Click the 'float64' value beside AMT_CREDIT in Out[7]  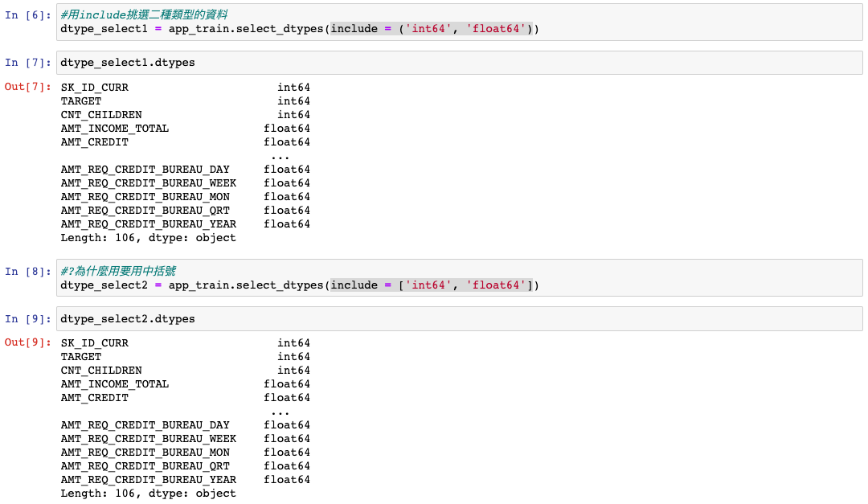pos(287,142)
